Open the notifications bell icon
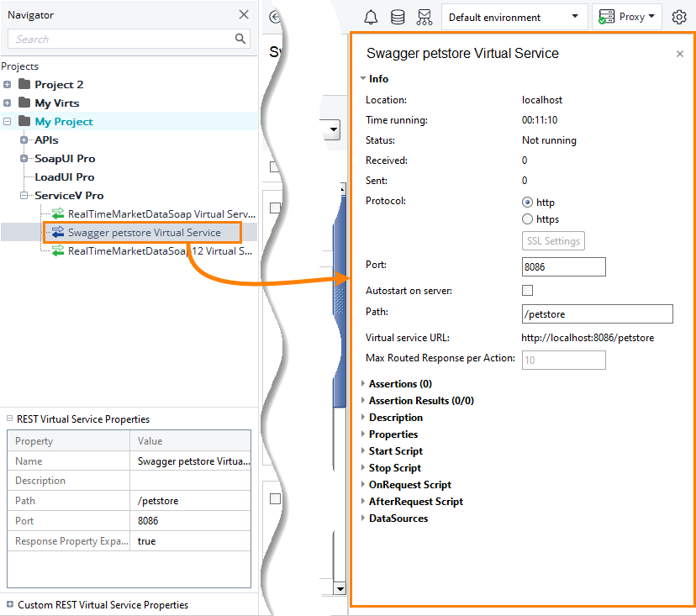 (371, 18)
